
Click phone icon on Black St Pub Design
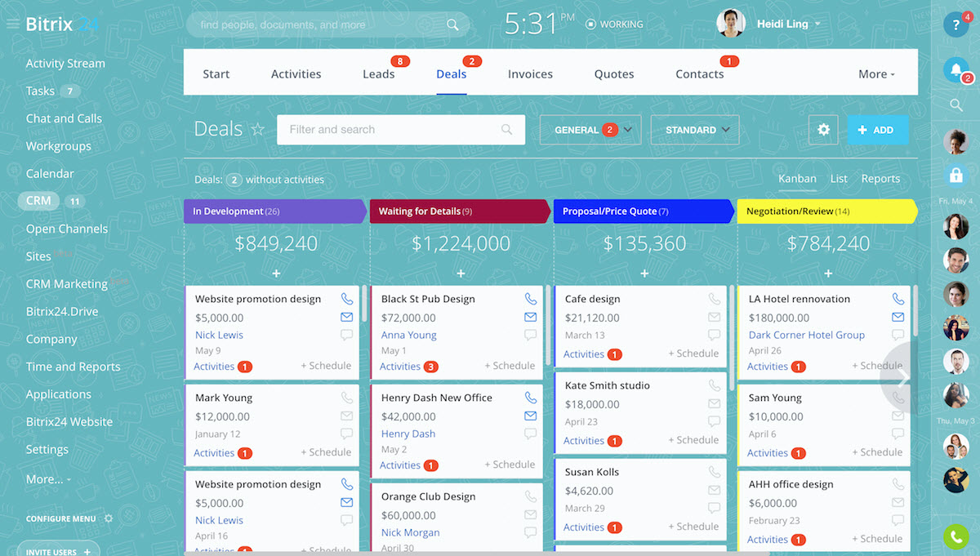coord(531,299)
